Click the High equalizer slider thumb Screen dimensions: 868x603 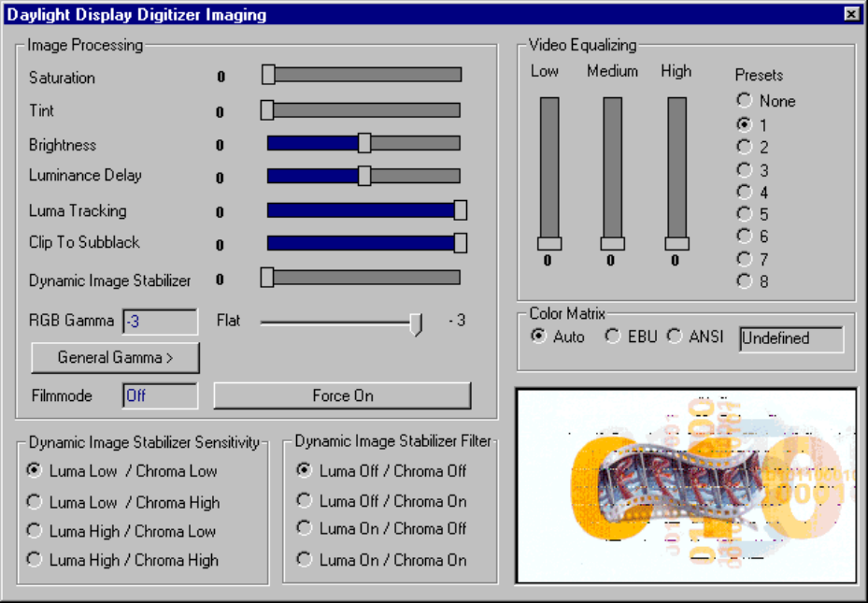coord(677,244)
